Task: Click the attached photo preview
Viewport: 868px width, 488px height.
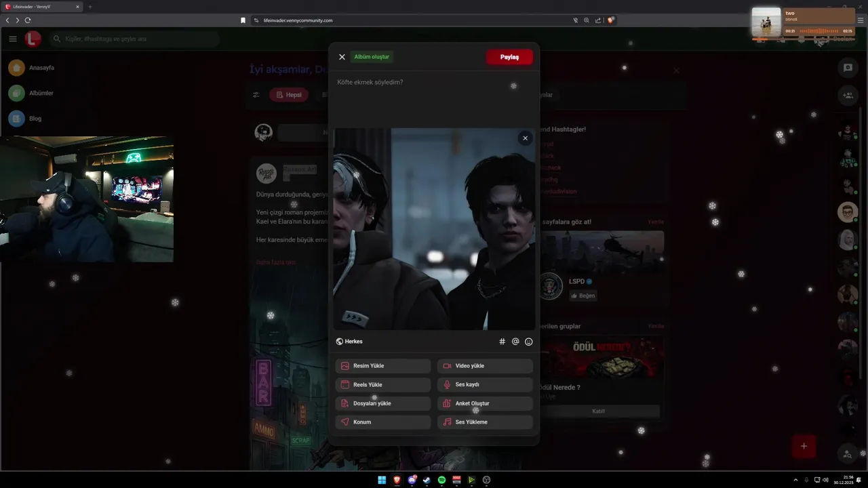Action: point(434,229)
